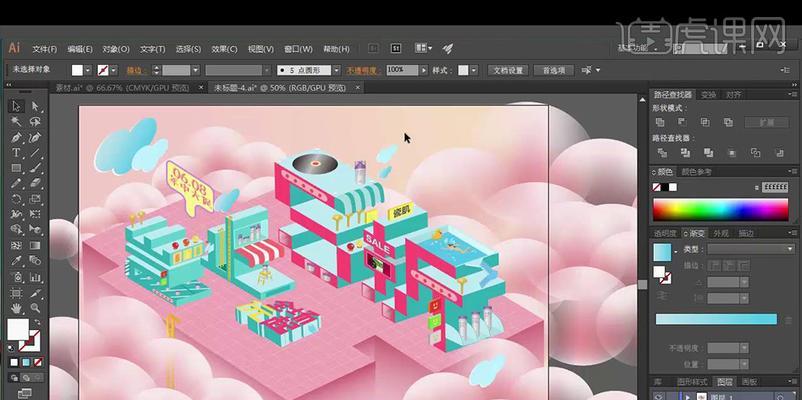Select the Zoom magnifier tool
This screenshot has height=400, width=802.
pos(35,308)
